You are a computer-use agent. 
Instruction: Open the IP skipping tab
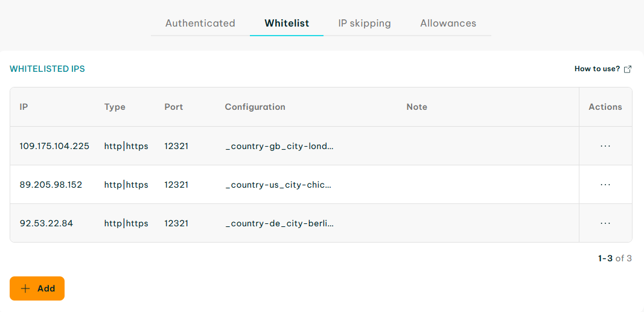[x=365, y=24]
